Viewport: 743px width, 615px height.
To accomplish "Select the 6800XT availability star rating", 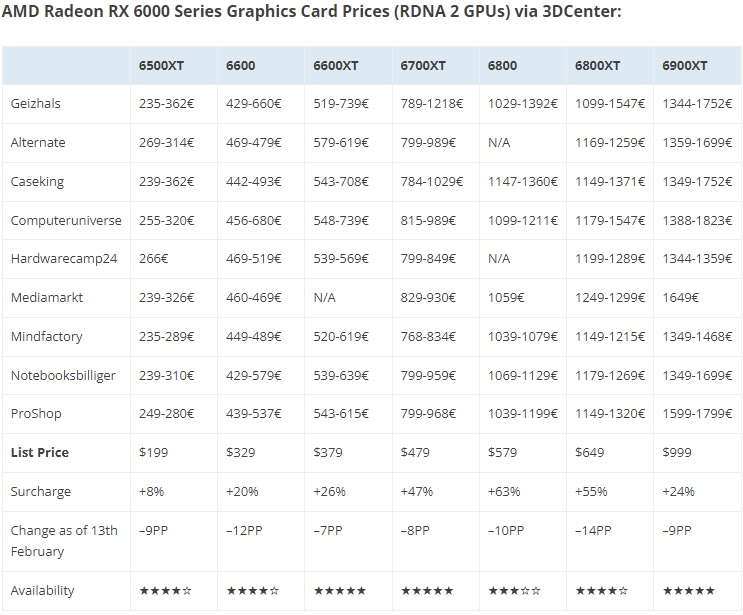I will pyautogui.click(x=601, y=591).
